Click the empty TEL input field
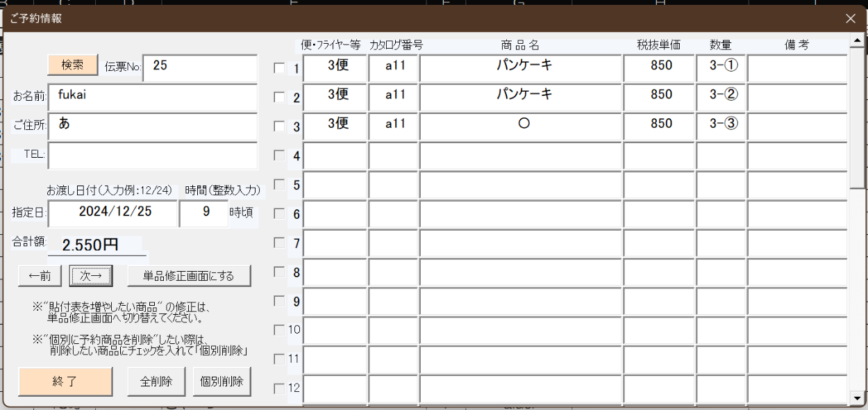Image resolution: width=868 pixels, height=410 pixels. pyautogui.click(x=153, y=156)
